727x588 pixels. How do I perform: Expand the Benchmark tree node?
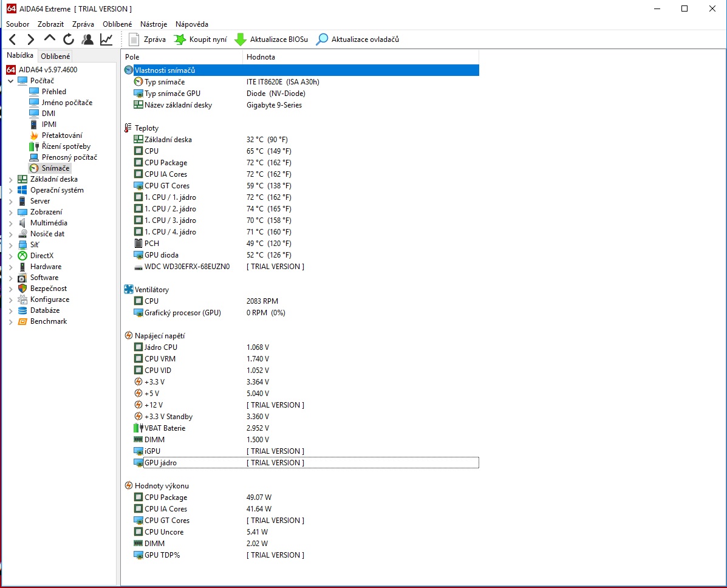(x=11, y=321)
